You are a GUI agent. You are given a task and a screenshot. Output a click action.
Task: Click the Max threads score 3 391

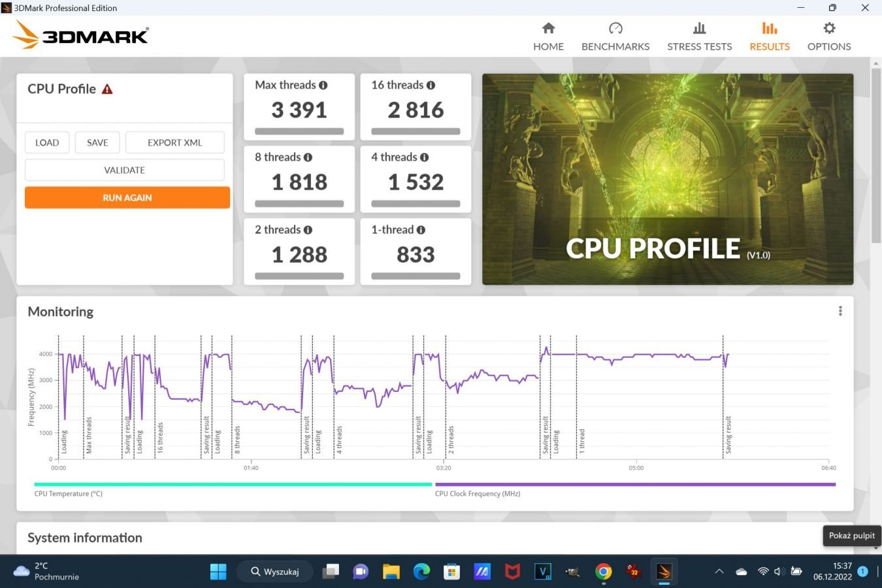[x=299, y=110]
